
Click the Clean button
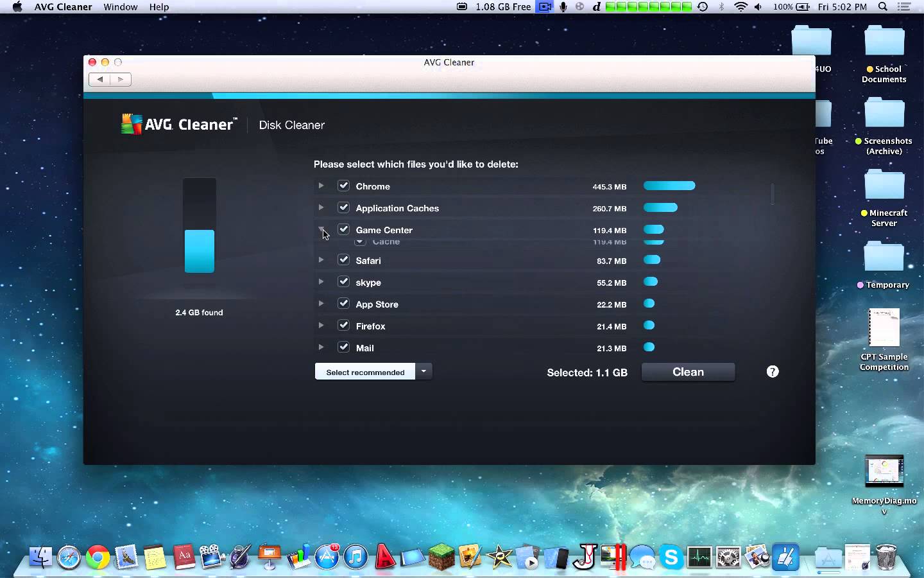[x=689, y=372]
